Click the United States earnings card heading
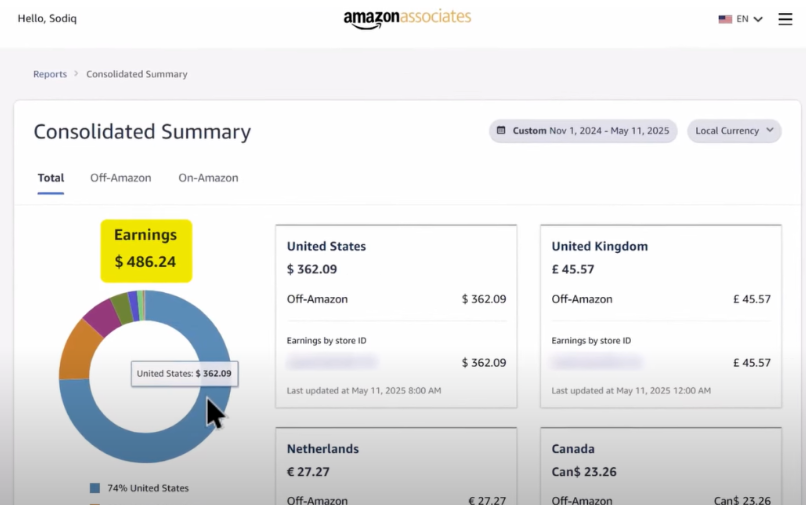Screen dimensions: 806x505 coord(326,246)
